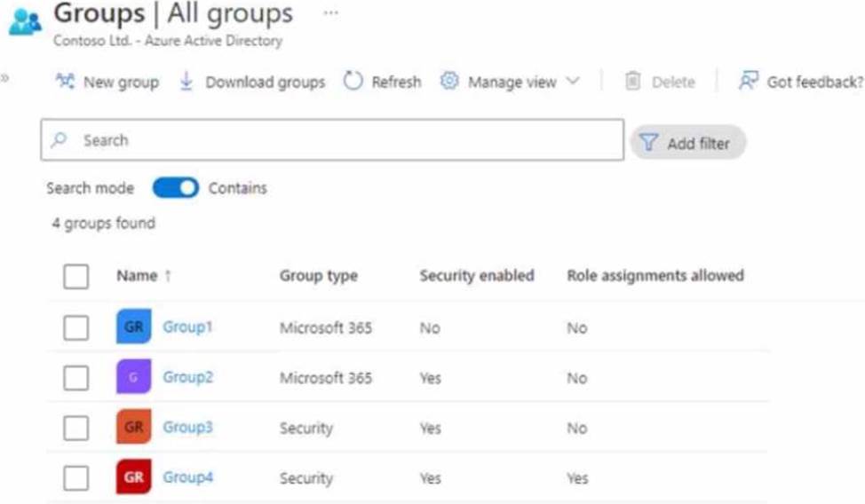Click the purple G avatar of Group2

coord(133,376)
